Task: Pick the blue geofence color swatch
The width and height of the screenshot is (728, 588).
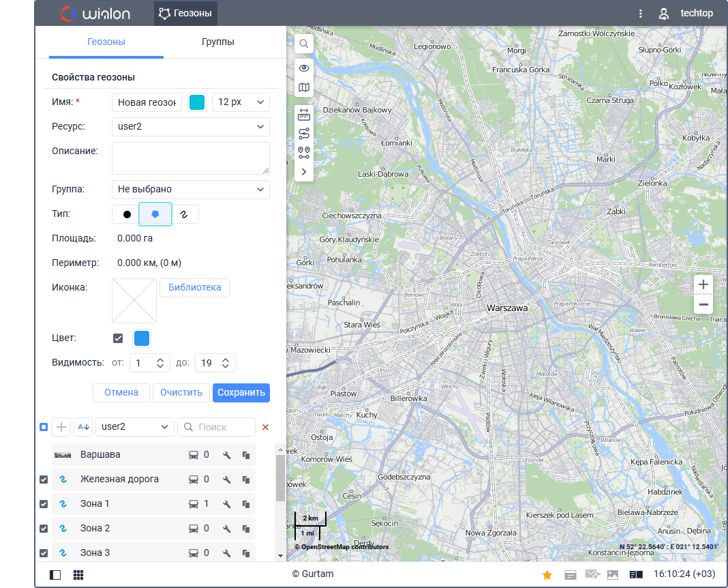Action: (x=142, y=338)
